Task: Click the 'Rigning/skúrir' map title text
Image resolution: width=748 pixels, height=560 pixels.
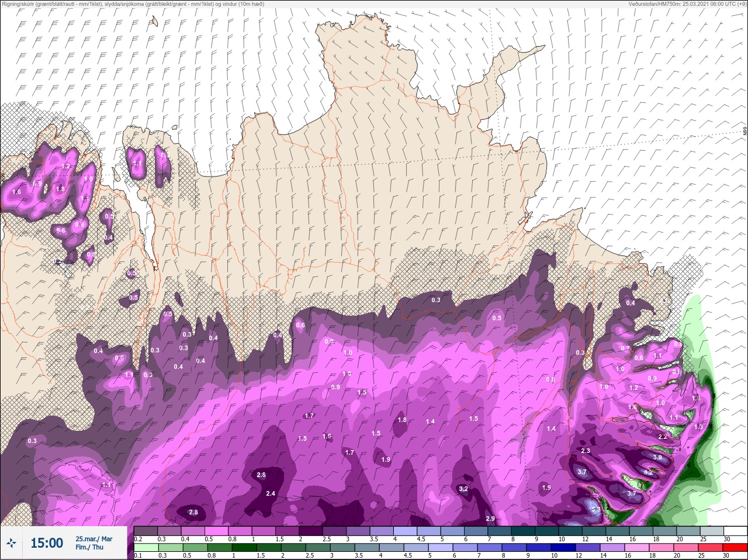Action: [x=133, y=4]
